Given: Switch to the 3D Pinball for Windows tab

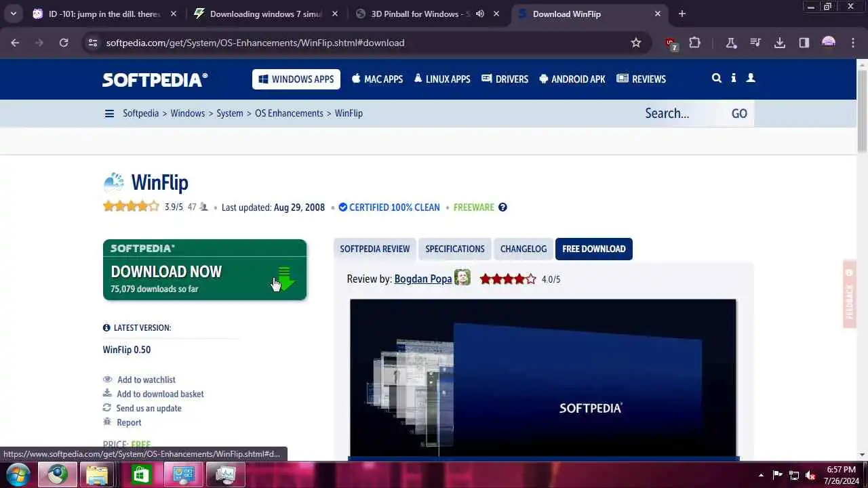Looking at the screenshot, I should pos(420,14).
